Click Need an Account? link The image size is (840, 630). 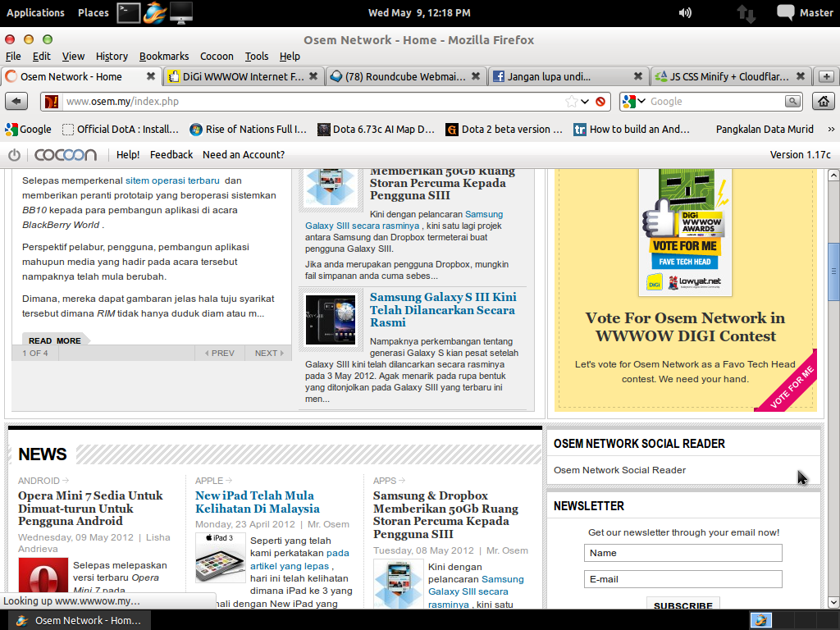244,155
